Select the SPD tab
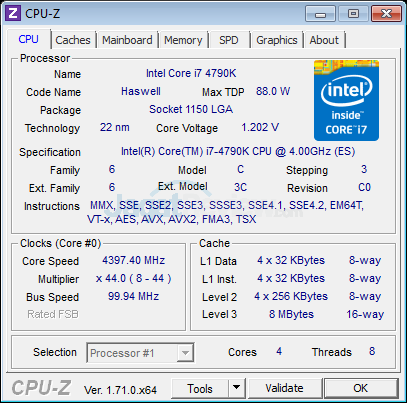407x403 pixels. (x=229, y=40)
